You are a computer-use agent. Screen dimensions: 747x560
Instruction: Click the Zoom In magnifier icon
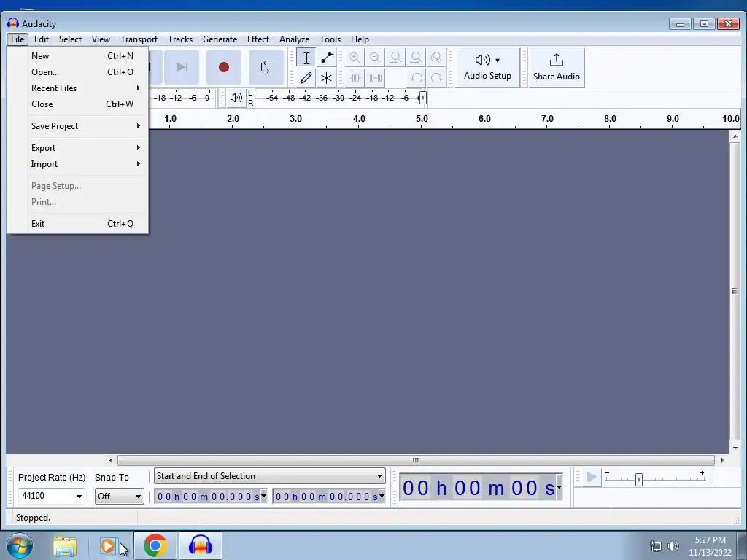click(x=355, y=58)
